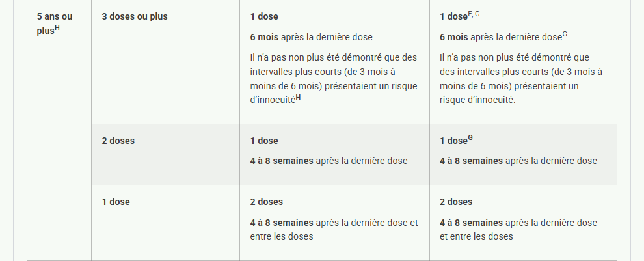Click "1 dose" heading in top row's middle column
644x261 pixels.
263,16
